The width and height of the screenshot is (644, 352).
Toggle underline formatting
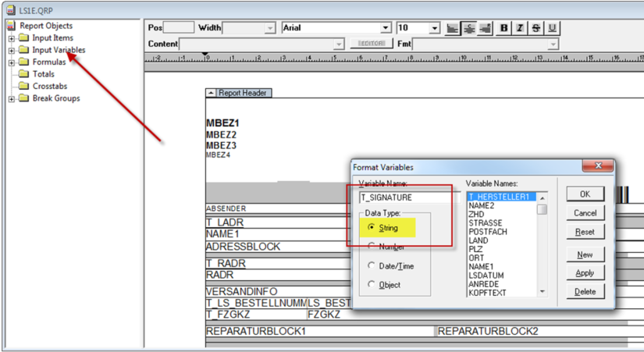coord(553,28)
